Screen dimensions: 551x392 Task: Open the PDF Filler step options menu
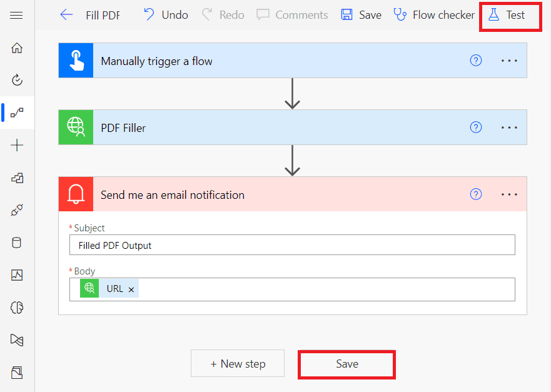(509, 127)
